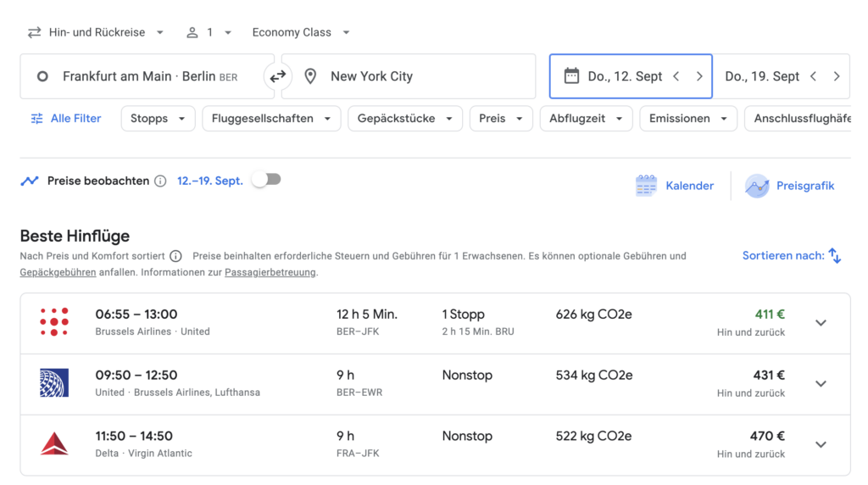Open the sort order menu icon

coord(835,256)
